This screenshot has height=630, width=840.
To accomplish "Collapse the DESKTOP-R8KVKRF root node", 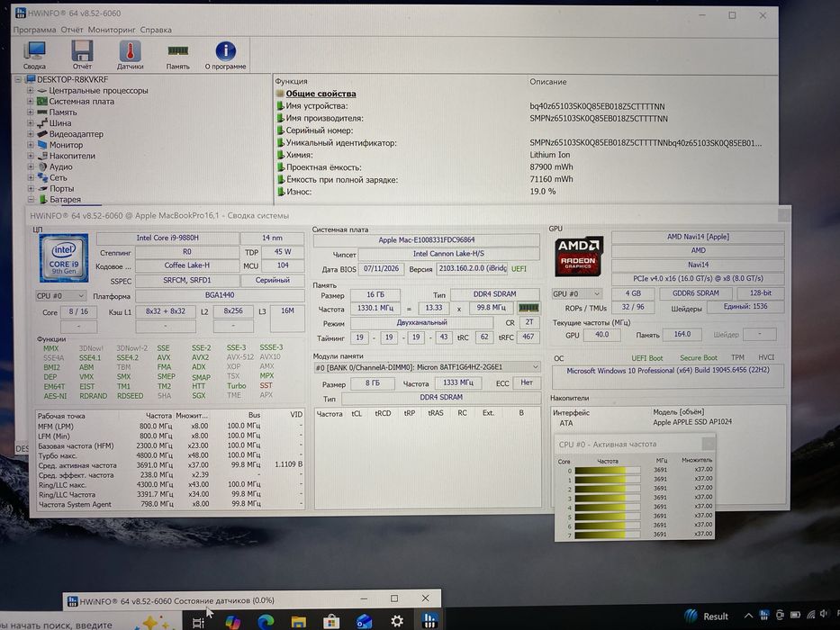I will click(18, 79).
